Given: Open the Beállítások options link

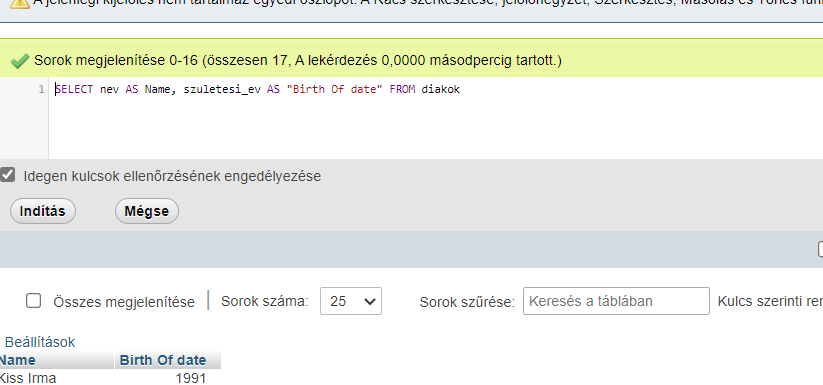Looking at the screenshot, I should 40,343.
